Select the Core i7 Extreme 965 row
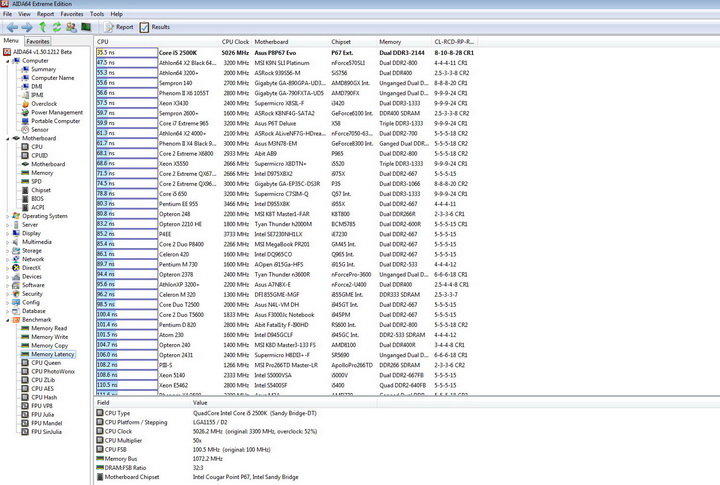Screen dimensions: 720x485 click(x=286, y=123)
